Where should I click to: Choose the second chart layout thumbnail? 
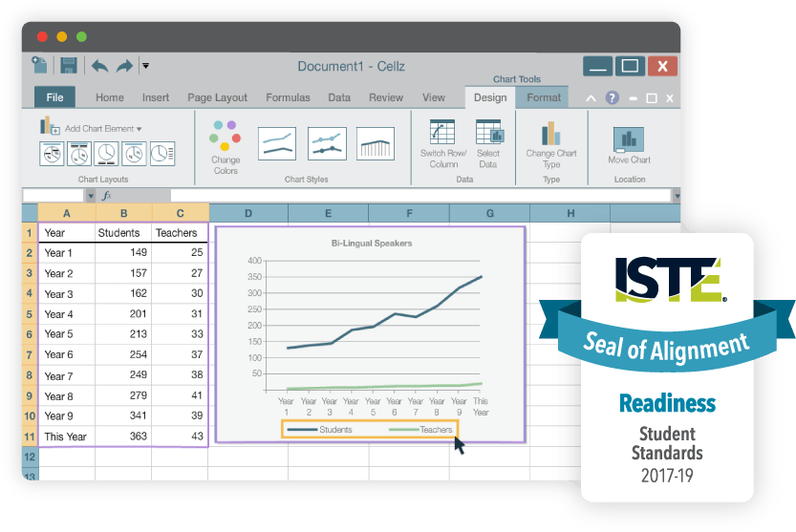(79, 154)
